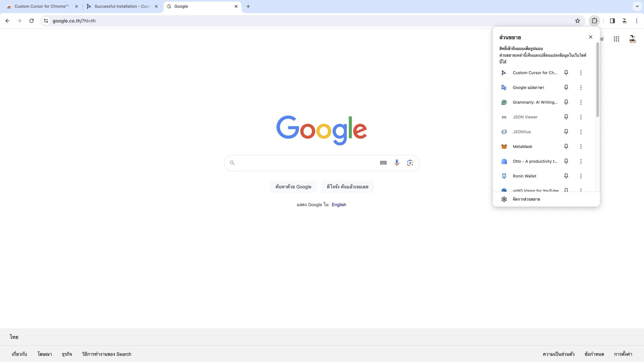This screenshot has height=362, width=644.
Task: Open more options for Ronin Wallet
Action: [581, 176]
